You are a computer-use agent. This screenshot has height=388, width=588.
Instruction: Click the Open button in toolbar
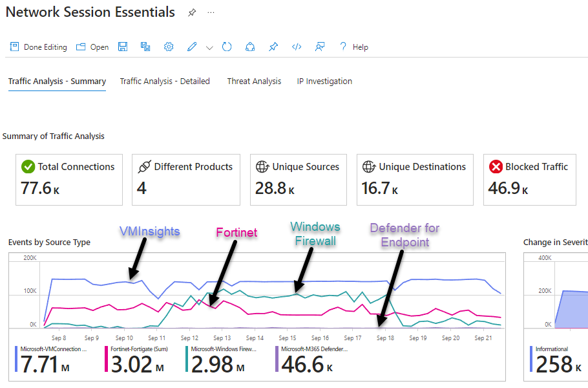[x=92, y=47]
